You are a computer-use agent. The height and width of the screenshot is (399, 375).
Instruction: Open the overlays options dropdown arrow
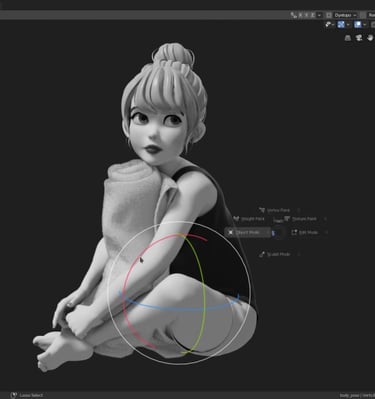364,24
